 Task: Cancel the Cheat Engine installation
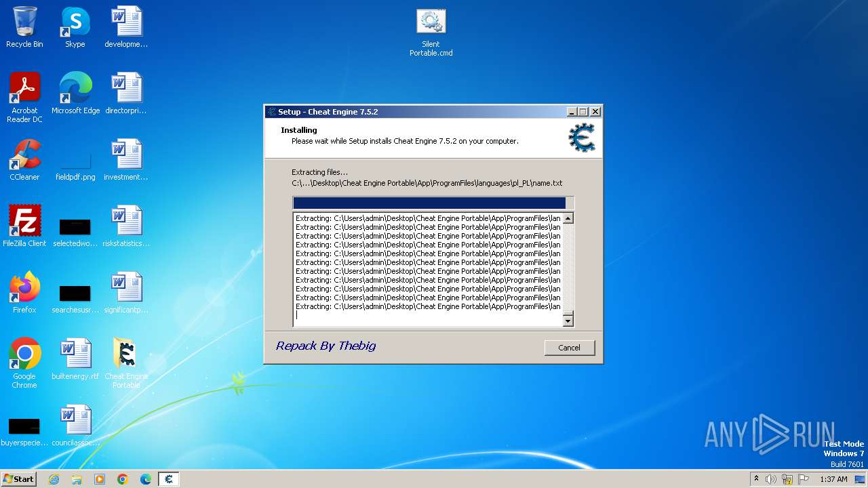pyautogui.click(x=569, y=348)
